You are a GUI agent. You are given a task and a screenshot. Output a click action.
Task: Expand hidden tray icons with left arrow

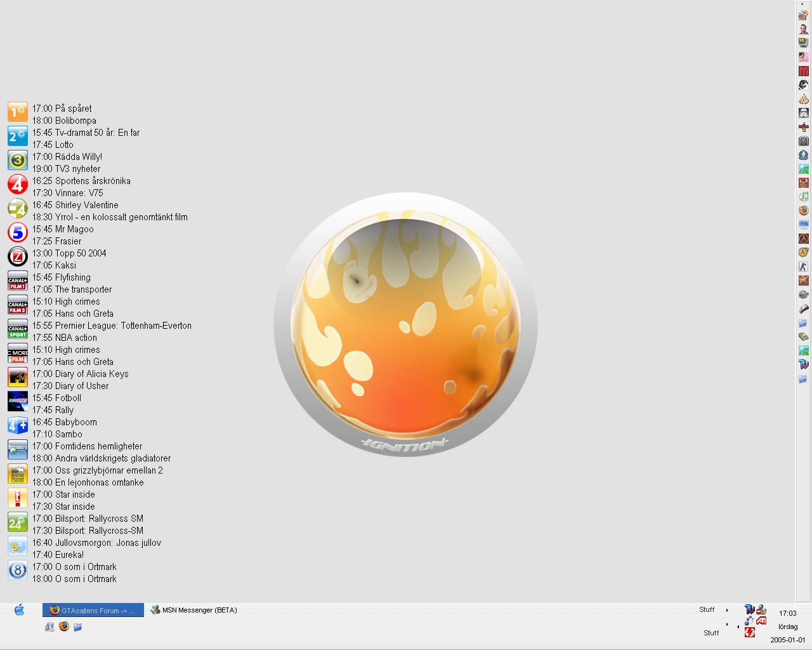(x=738, y=627)
